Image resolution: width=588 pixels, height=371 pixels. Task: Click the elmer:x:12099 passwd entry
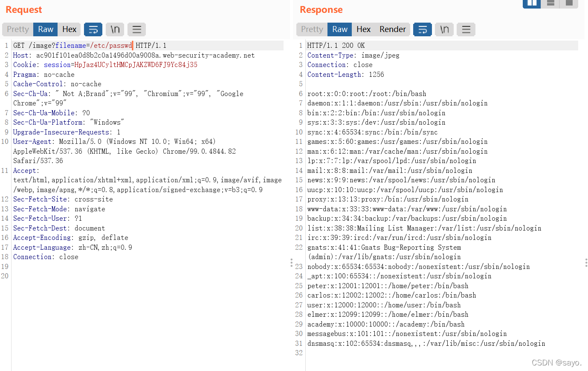point(388,314)
